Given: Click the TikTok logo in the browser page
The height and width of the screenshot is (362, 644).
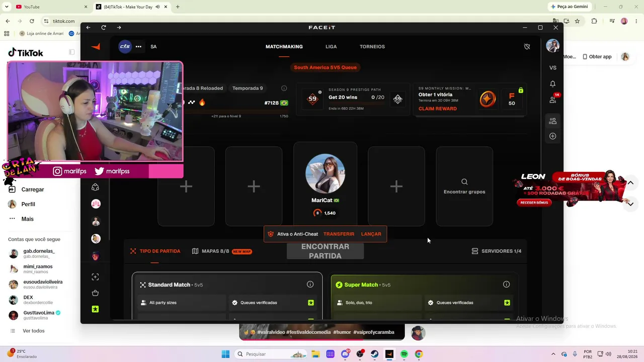Looking at the screenshot, I should [x=26, y=53].
